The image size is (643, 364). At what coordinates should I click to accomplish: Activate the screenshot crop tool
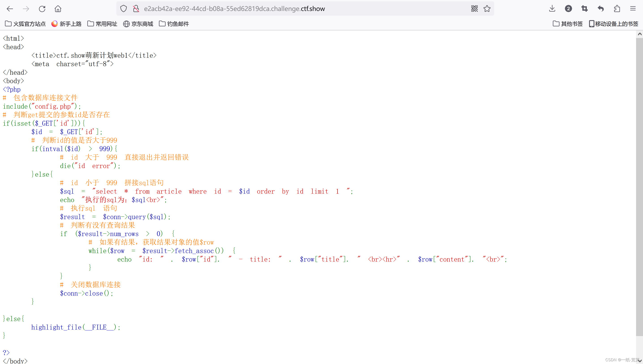[584, 9]
